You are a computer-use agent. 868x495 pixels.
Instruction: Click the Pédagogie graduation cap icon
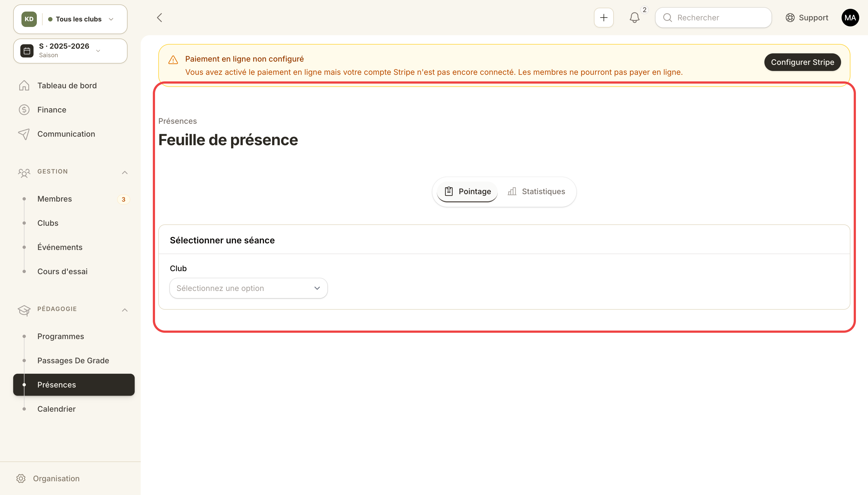[x=24, y=310]
